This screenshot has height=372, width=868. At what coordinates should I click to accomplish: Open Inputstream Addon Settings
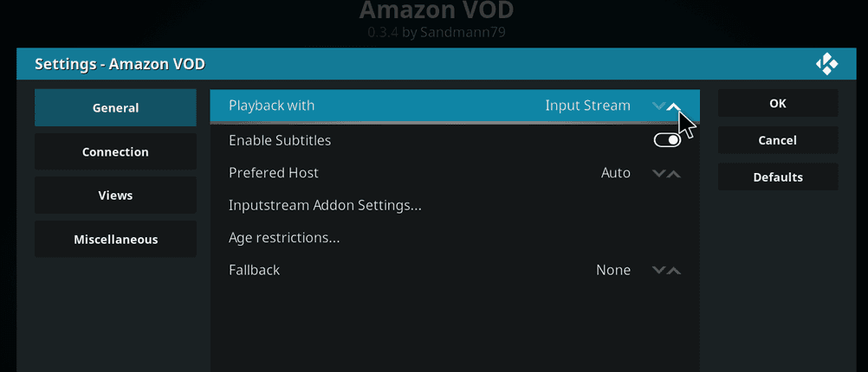[x=325, y=206]
